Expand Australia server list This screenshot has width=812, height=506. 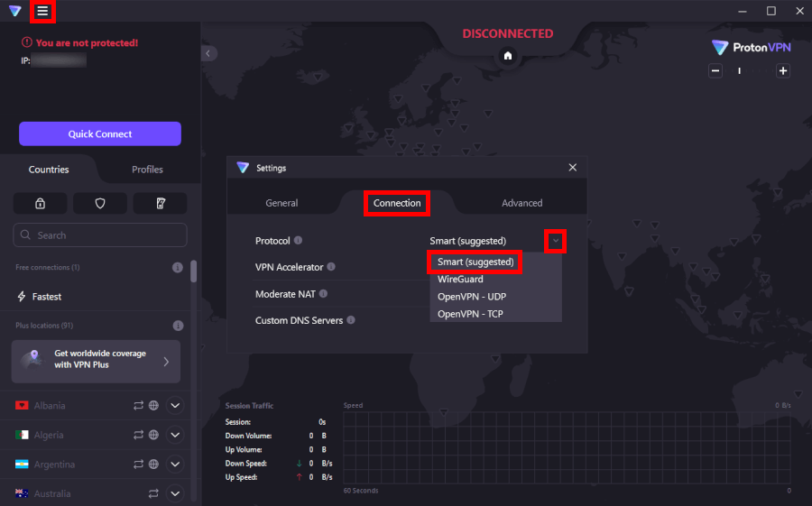(175, 493)
